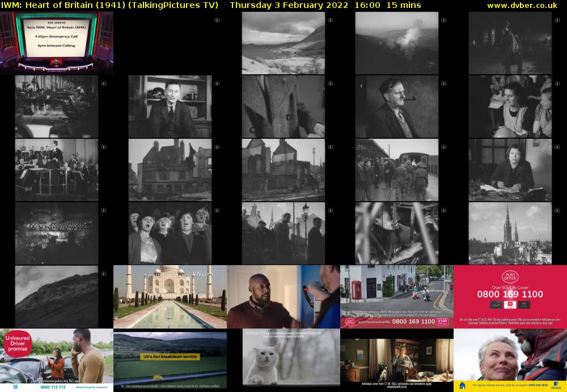Viewport: 567px width, 392px height.
Task: Open the UK's No1 breakdown service thumbnail
Action: [x=170, y=360]
